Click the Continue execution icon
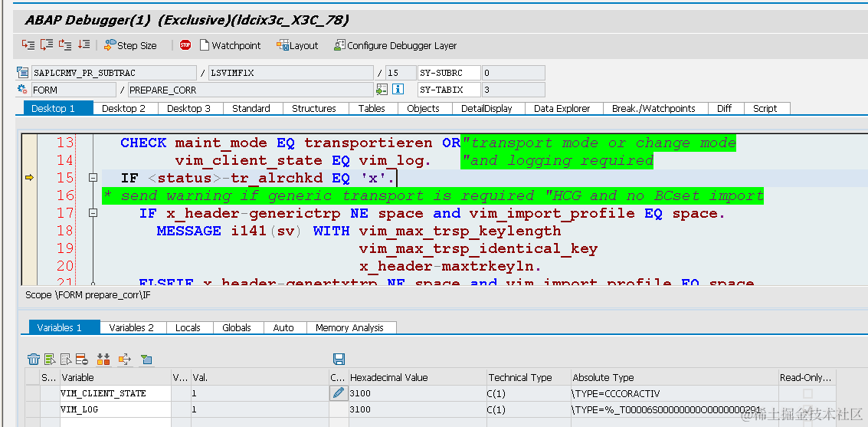 (x=84, y=44)
